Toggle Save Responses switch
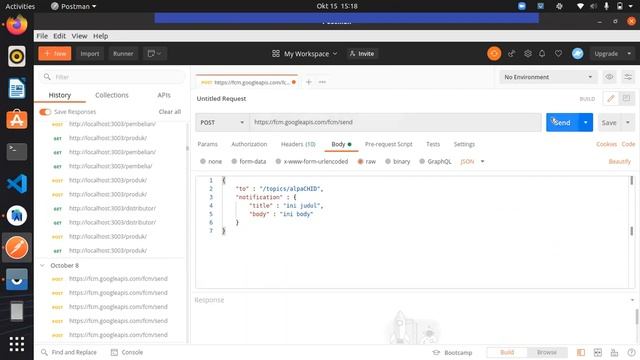This screenshot has height=360, width=640. pyautogui.click(x=45, y=112)
